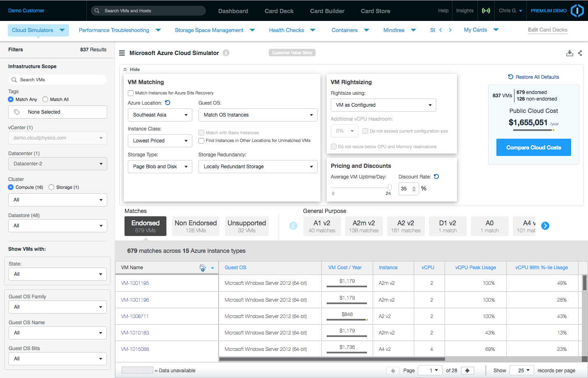
Task: Click the tag icon in Tags field
Action: 17,112
